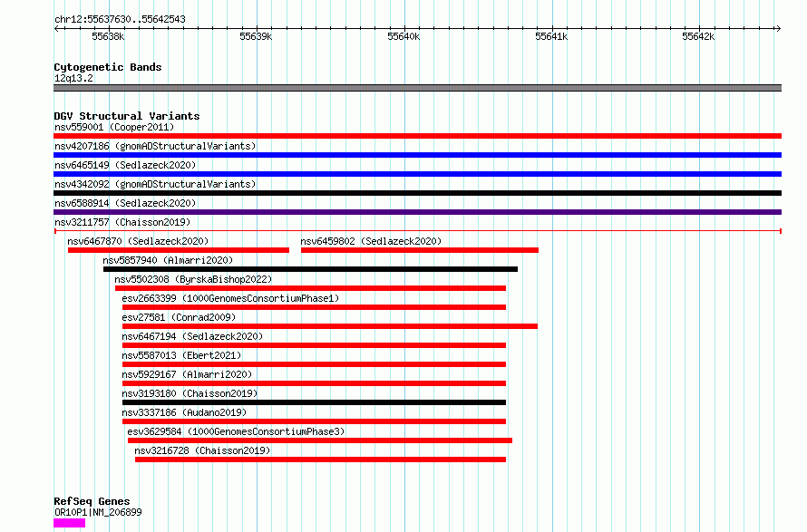Select the red nsv6467870 variant bar
This screenshot has height=532, width=807.
[x=179, y=250]
